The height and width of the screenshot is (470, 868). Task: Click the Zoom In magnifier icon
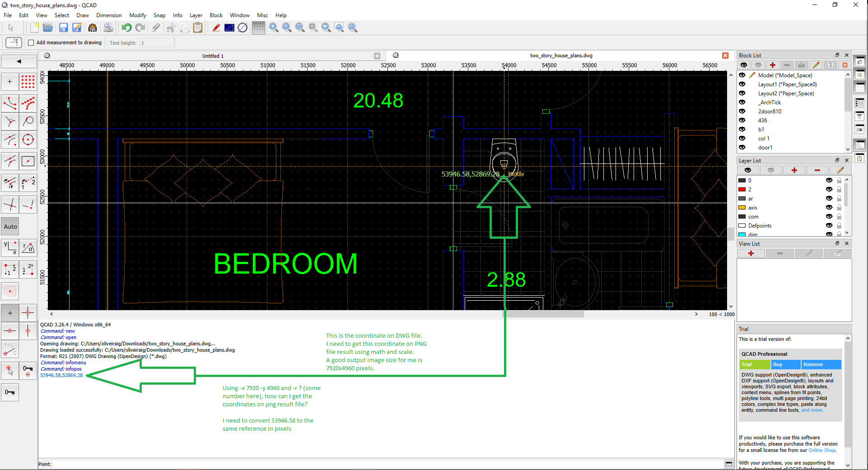[273, 28]
